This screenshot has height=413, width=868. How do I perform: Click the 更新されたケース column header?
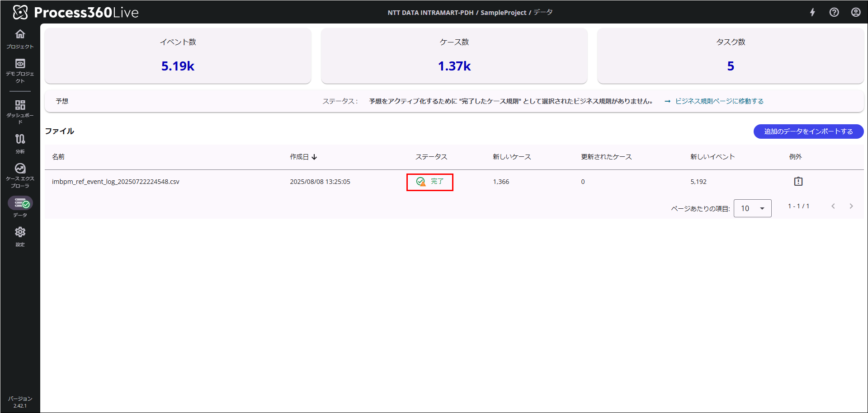[x=606, y=157]
